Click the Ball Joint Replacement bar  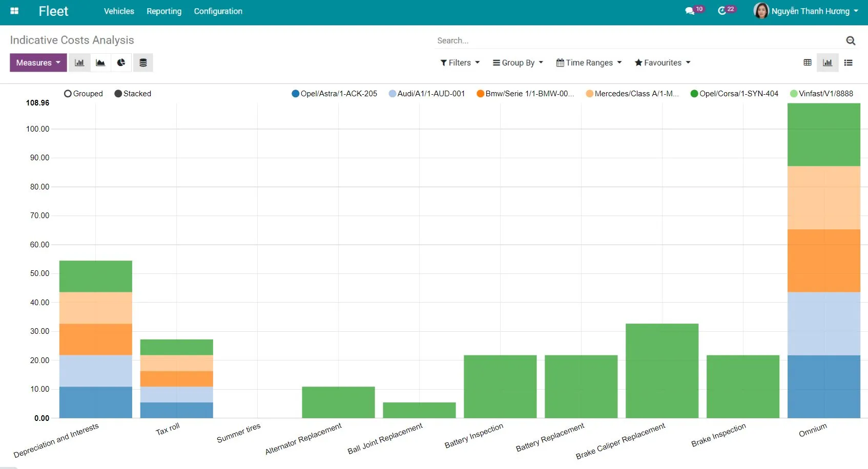[x=419, y=410]
